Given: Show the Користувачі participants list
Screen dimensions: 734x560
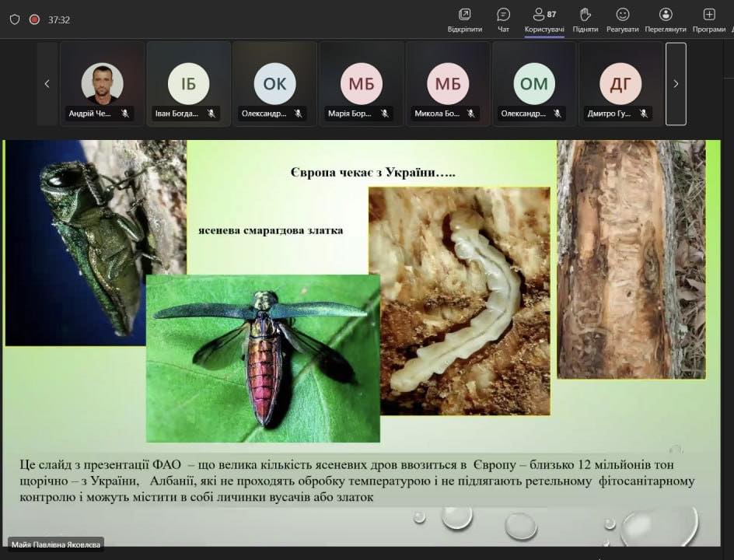Looking at the screenshot, I should click(x=544, y=19).
